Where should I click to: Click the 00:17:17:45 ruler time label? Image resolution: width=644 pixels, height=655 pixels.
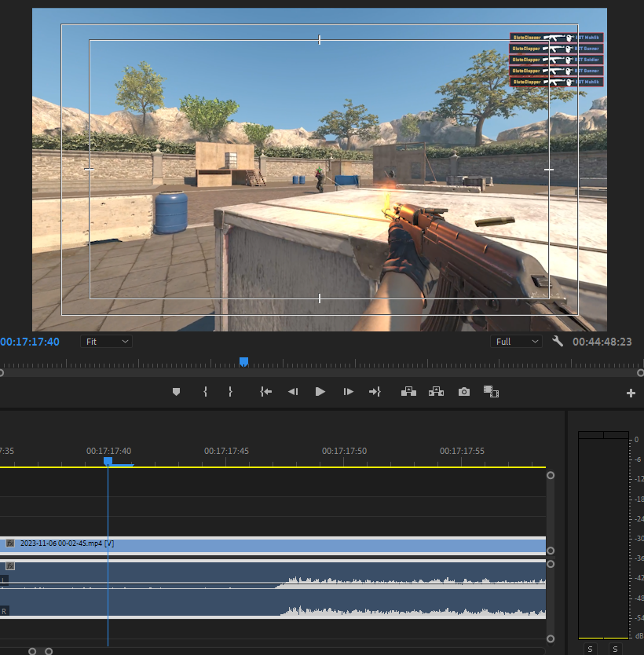(226, 451)
